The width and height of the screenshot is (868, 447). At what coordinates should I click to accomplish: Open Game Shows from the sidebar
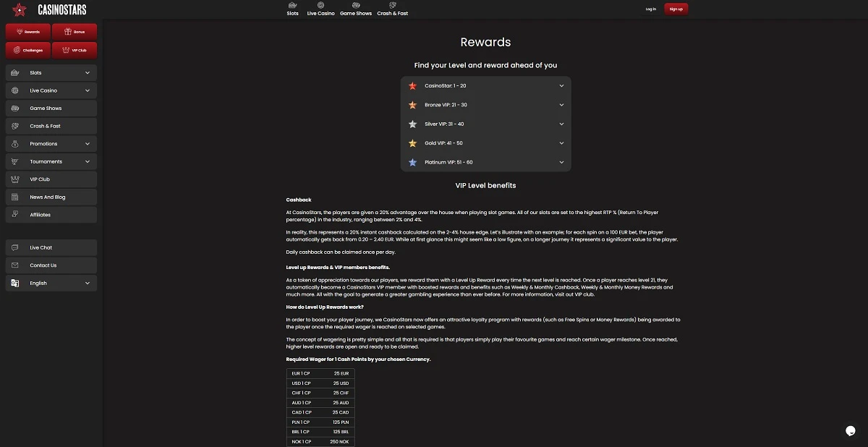(x=51, y=108)
